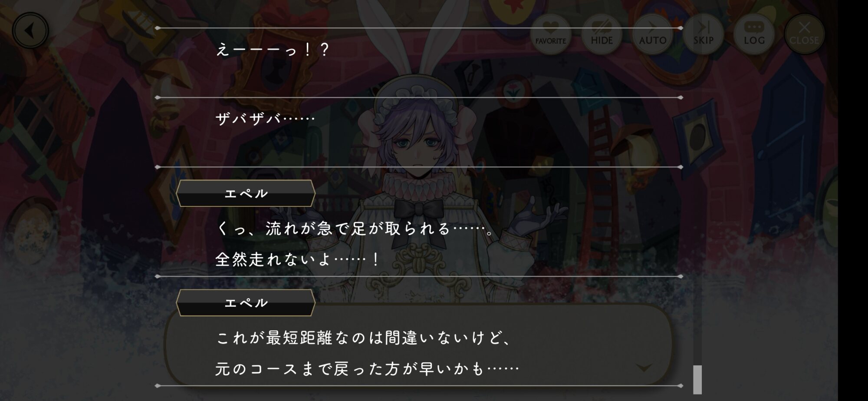Hide the dialogue interface with HIDE
This screenshot has height=401, width=868.
click(x=602, y=34)
